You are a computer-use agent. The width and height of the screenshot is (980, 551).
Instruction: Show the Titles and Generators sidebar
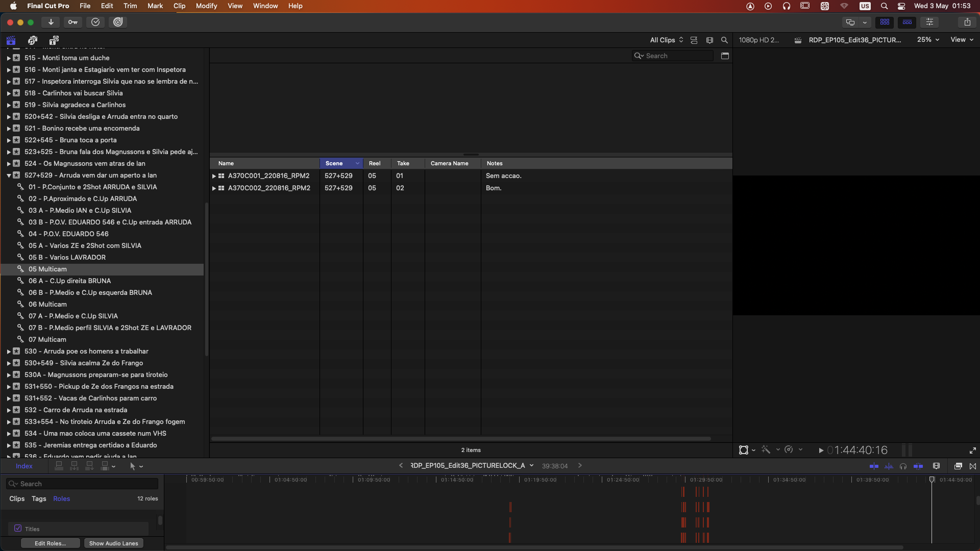(x=54, y=40)
